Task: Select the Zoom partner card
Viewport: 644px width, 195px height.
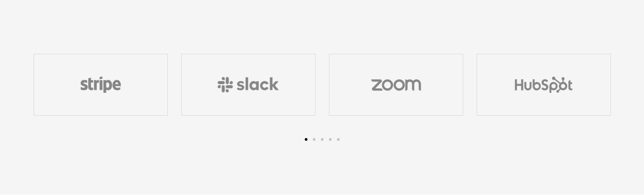Action: click(396, 85)
